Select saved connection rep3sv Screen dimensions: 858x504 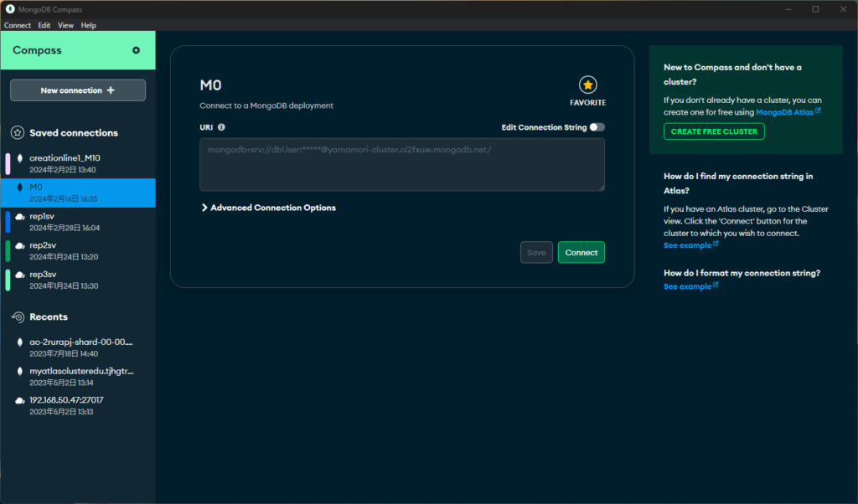[x=78, y=280]
